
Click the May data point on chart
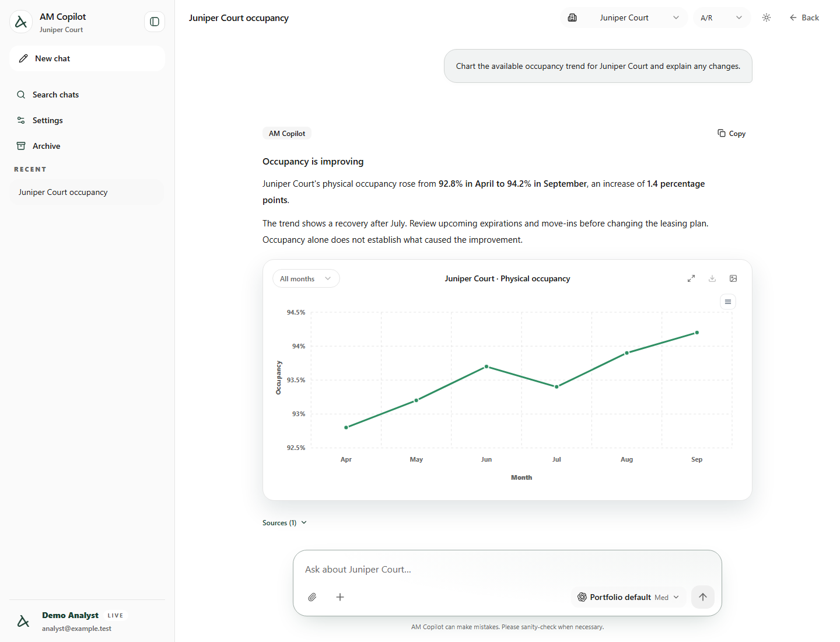[416, 400]
